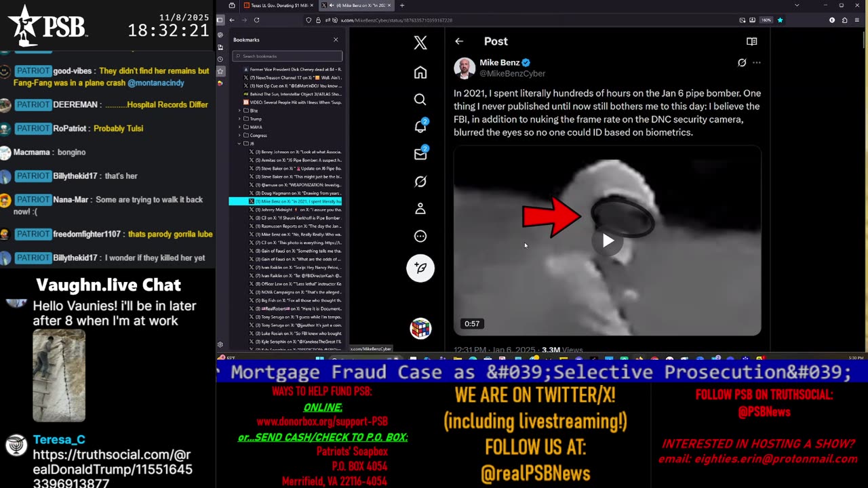Close the Texas Lt. Gov. tab

click(311, 5)
